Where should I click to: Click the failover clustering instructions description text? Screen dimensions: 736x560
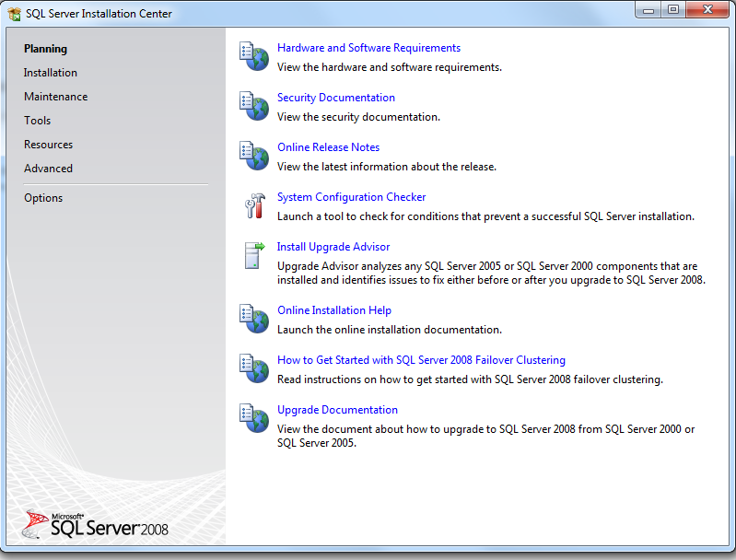point(470,379)
